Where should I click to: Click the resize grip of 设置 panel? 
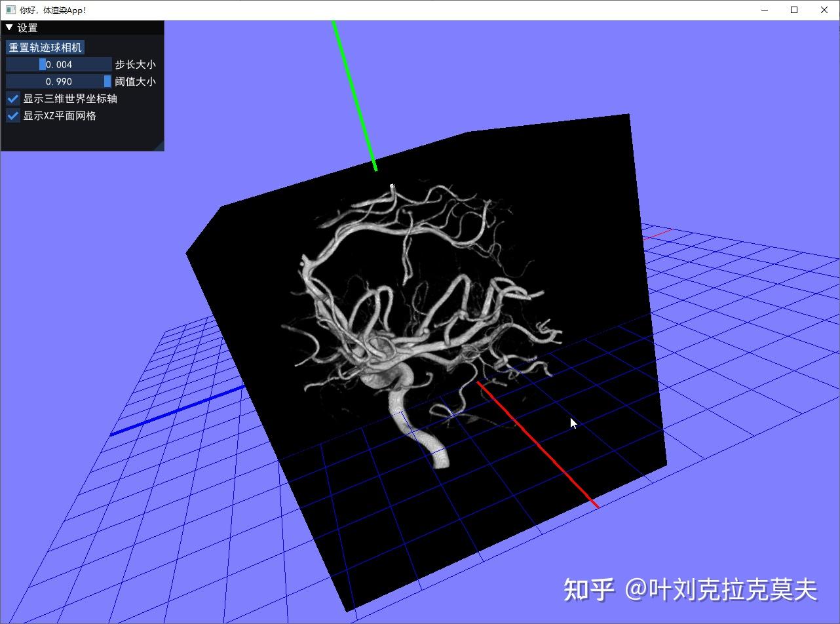[159, 146]
